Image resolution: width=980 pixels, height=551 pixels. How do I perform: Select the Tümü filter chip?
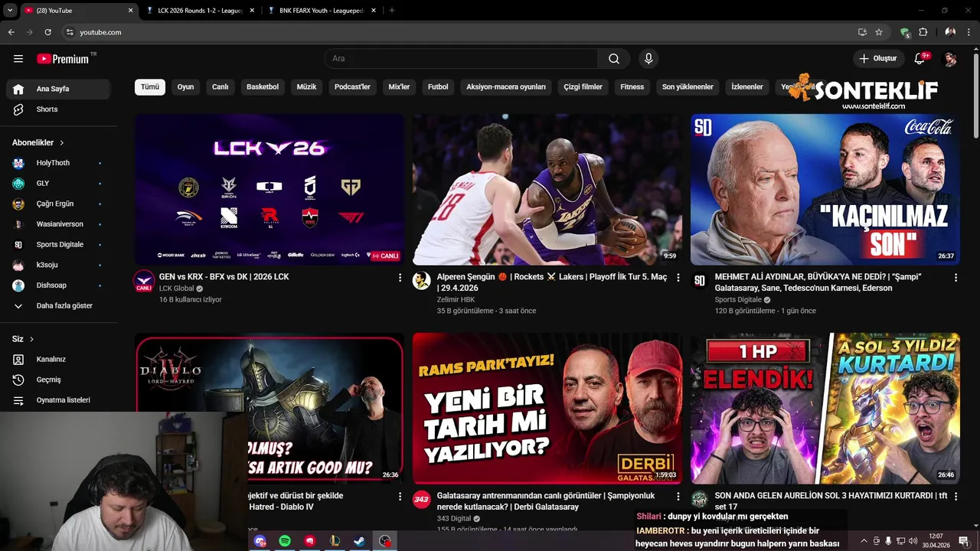click(x=150, y=87)
